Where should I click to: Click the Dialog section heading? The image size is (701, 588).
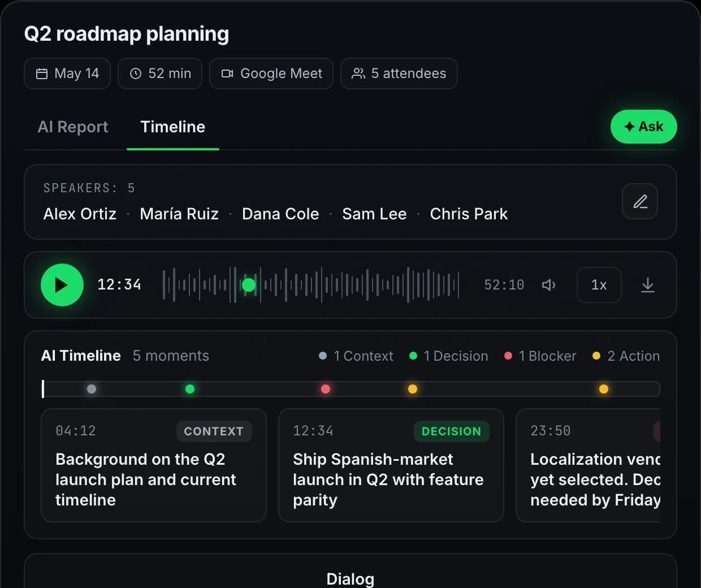(x=350, y=579)
